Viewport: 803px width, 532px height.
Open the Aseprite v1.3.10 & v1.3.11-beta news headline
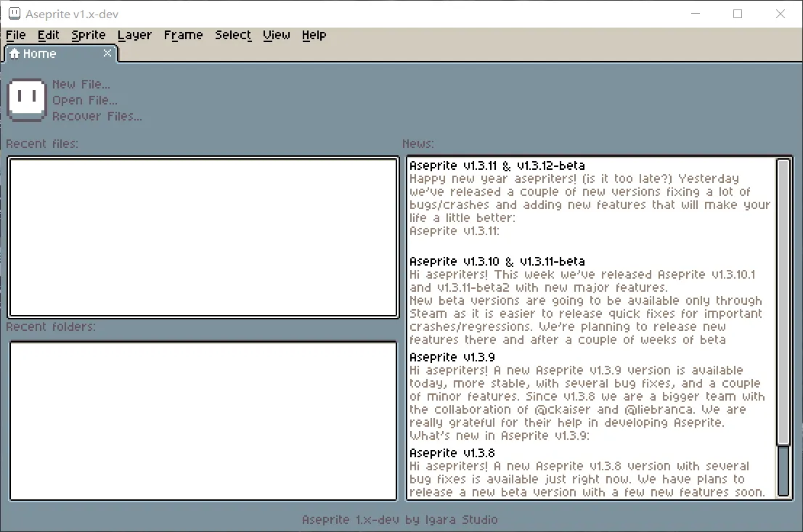(x=497, y=261)
